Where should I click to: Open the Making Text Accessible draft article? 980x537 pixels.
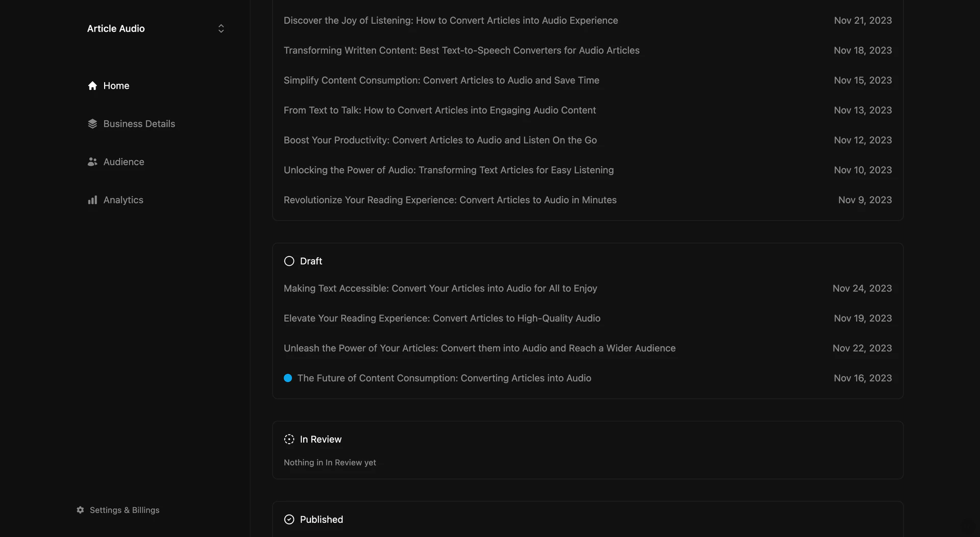pos(440,288)
